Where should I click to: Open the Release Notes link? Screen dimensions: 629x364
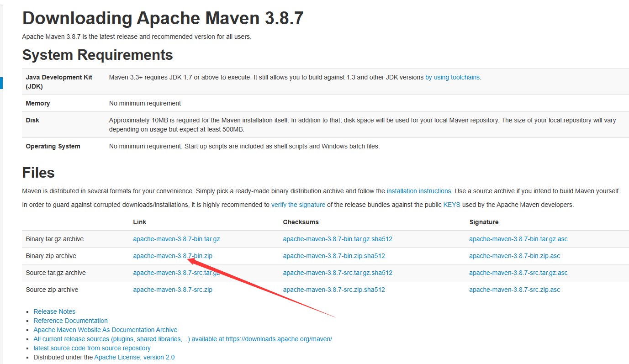tap(54, 311)
